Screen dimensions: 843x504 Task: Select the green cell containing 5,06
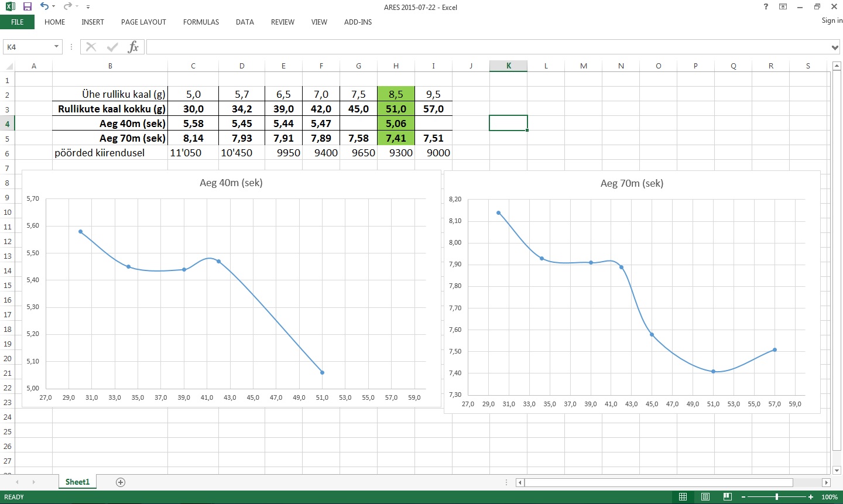[x=396, y=124]
